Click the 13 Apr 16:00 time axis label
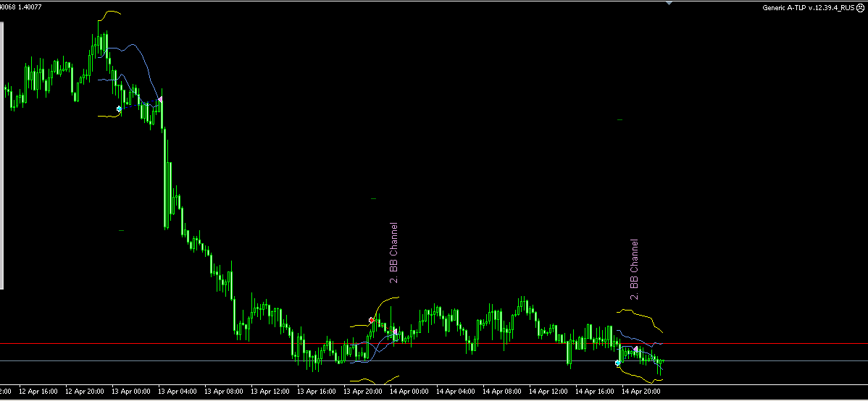This screenshot has height=401, width=868. [x=317, y=392]
